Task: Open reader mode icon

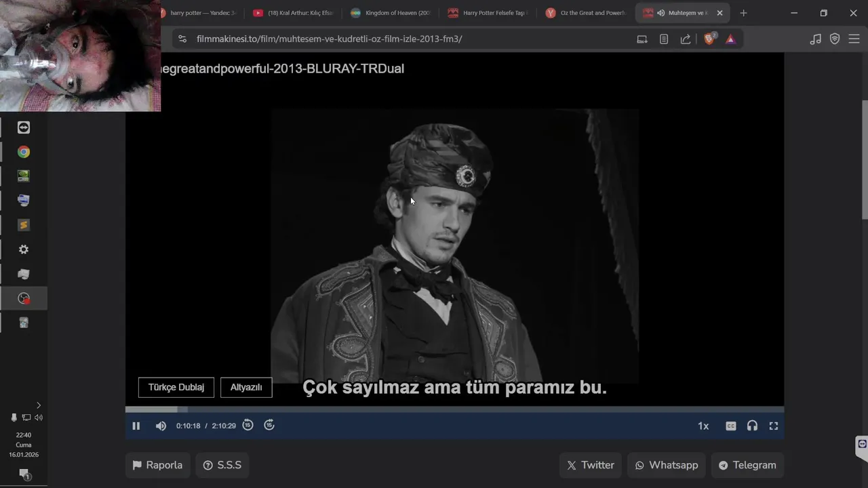Action: pyautogui.click(x=664, y=39)
